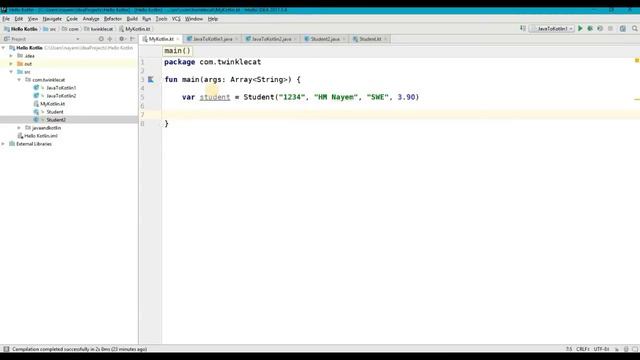
Task: Open Project panel settings gear icon
Action: point(122,39)
